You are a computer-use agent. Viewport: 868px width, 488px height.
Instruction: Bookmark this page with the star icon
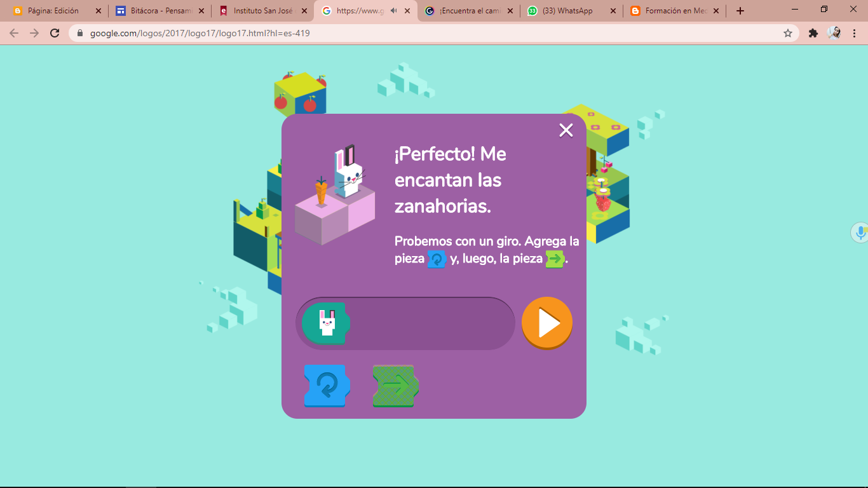tap(788, 33)
